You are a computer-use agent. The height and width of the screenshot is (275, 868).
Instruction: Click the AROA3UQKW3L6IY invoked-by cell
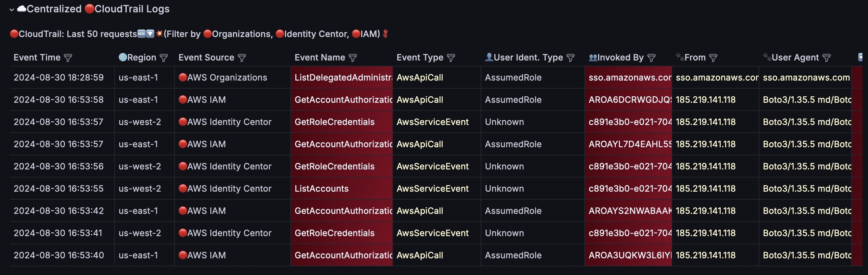click(628, 255)
